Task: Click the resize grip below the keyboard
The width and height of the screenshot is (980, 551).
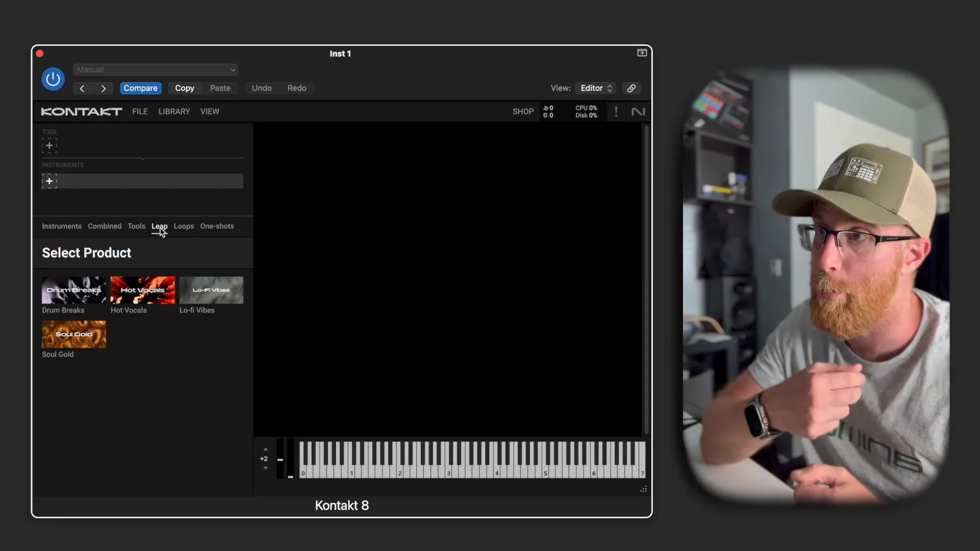Action: tap(644, 489)
